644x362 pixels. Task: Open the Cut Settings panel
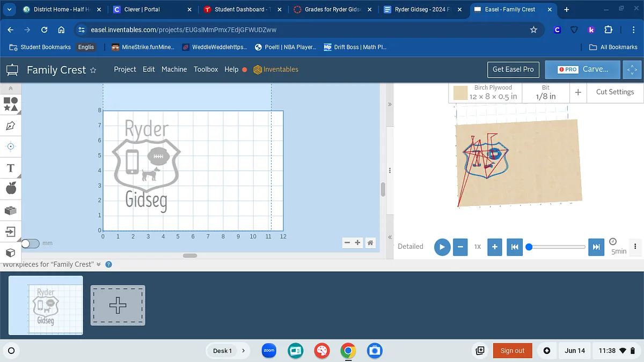614,92
